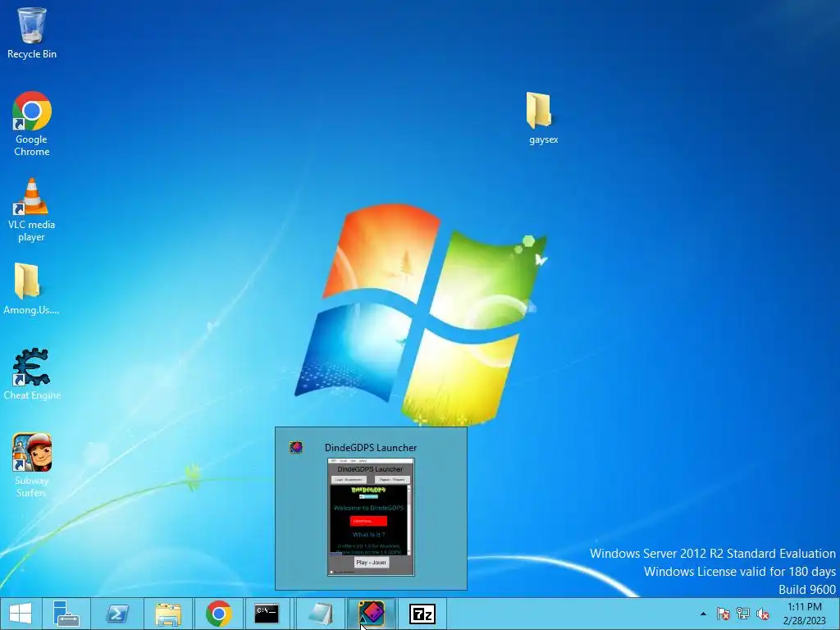The image size is (840, 630).
Task: Open the Recycle Bin desktop icon
Action: click(32, 33)
